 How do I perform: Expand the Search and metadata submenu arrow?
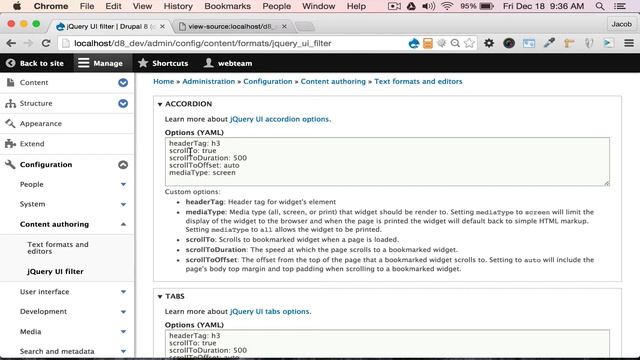click(x=123, y=351)
